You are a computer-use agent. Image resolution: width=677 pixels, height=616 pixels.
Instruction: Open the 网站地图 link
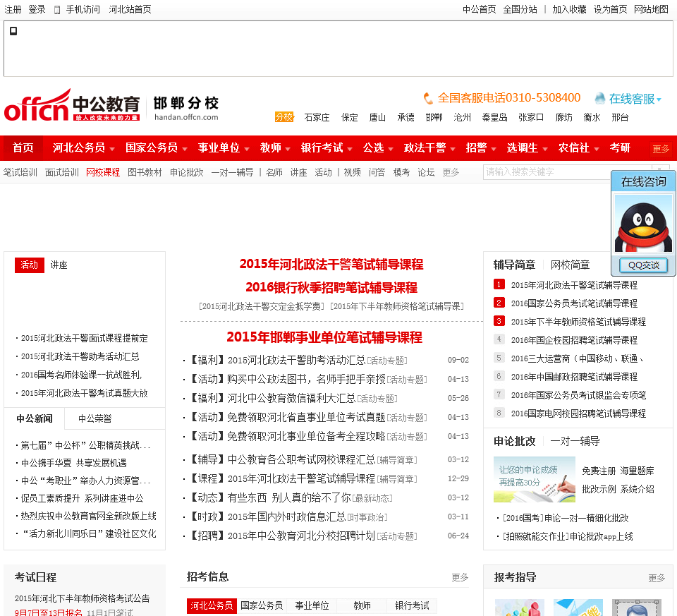[651, 9]
